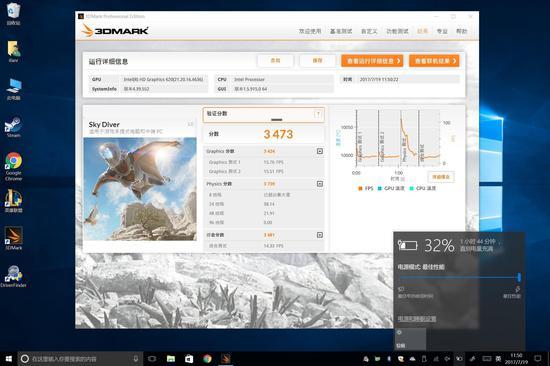Open the DriverFinder desktop icon
550x366 pixels.
[x=13, y=276]
